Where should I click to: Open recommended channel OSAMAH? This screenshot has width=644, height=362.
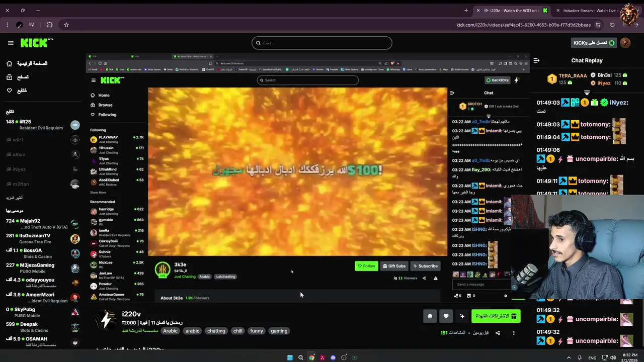(x=42, y=341)
